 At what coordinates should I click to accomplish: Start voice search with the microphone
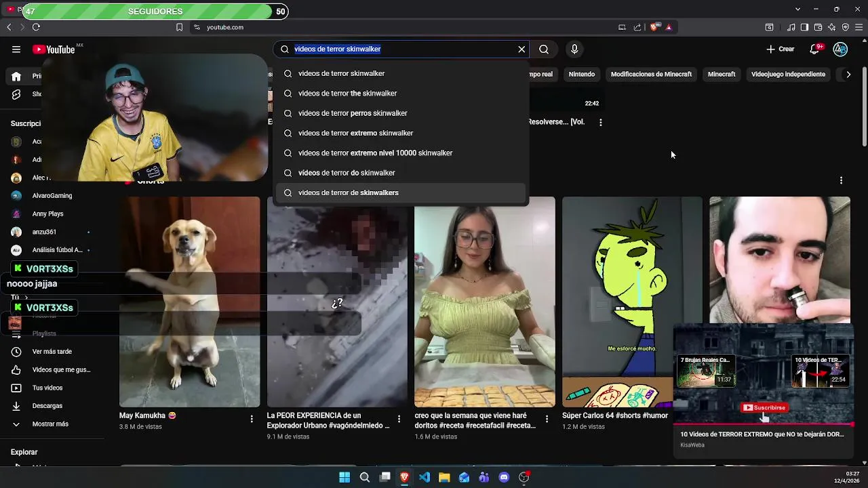574,49
